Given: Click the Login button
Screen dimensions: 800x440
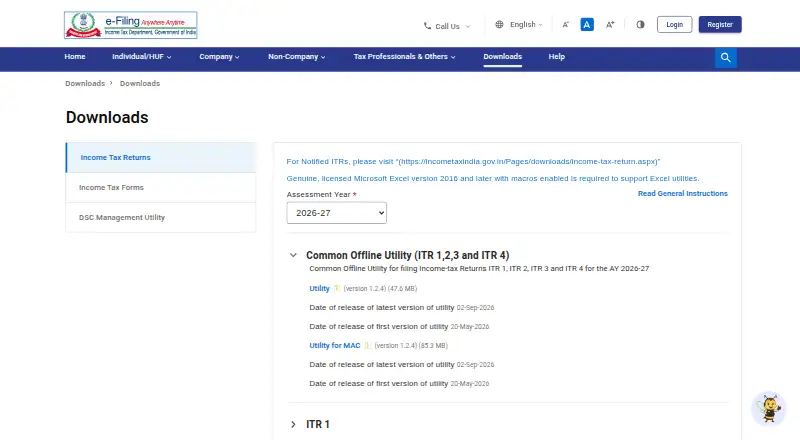Looking at the screenshot, I should pyautogui.click(x=674, y=25).
